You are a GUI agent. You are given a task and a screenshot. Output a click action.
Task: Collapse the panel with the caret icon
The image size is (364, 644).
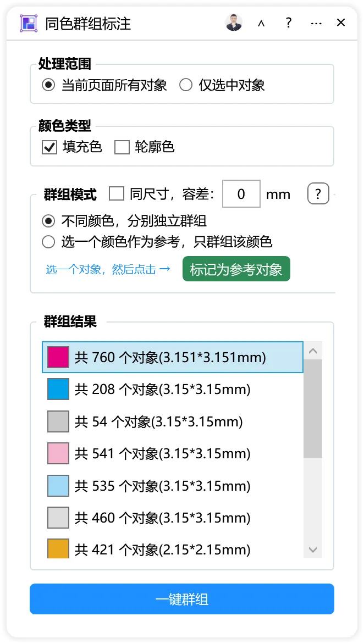tap(261, 24)
